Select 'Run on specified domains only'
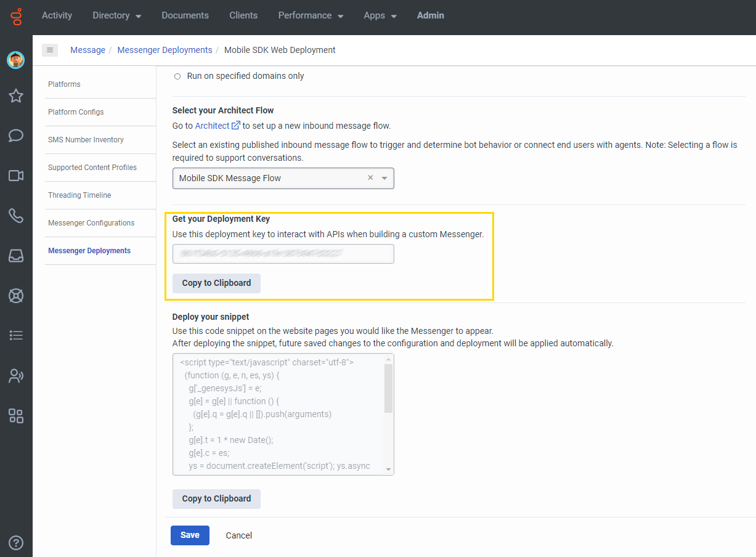 (177, 76)
